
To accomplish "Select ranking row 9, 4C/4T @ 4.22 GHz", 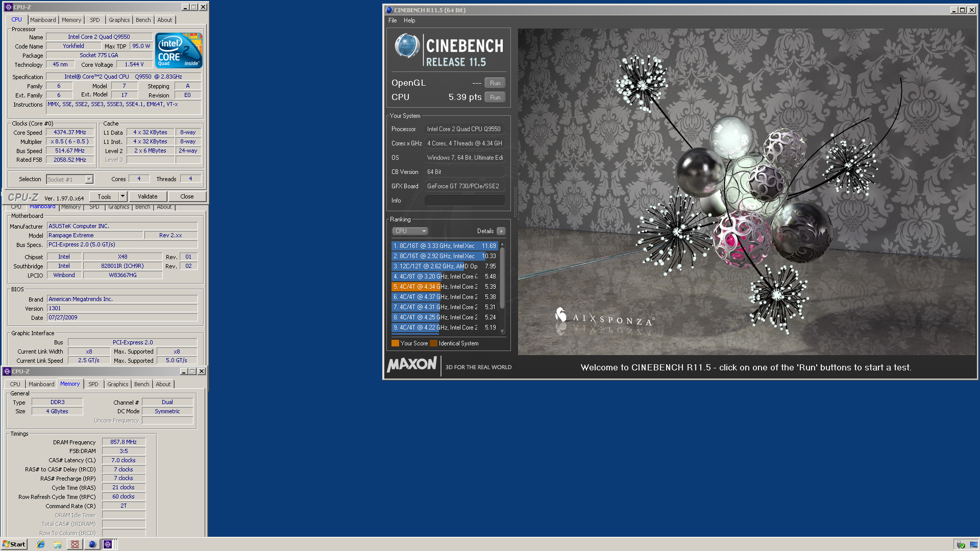I will coord(444,328).
